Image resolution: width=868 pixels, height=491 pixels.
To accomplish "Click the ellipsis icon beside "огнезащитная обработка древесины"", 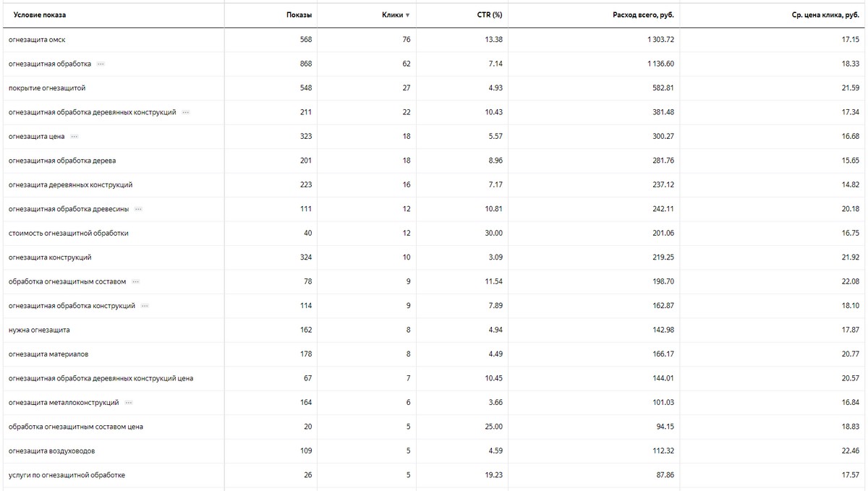I will (x=139, y=209).
